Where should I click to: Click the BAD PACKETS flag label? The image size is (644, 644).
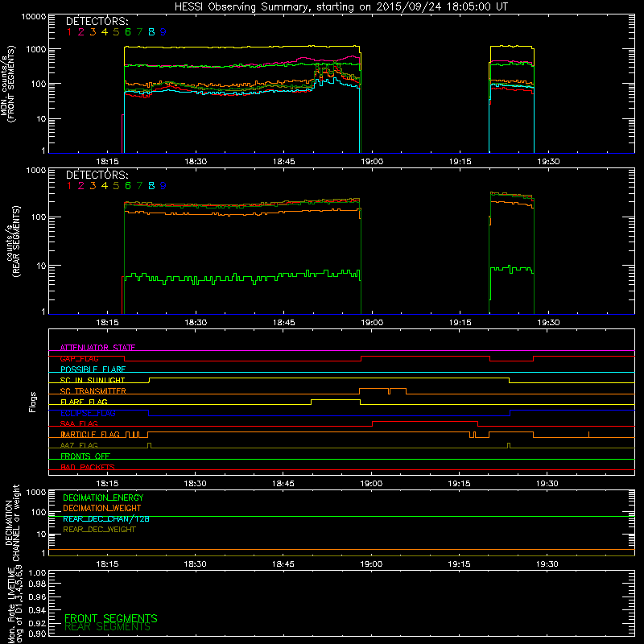pyautogui.click(x=88, y=467)
